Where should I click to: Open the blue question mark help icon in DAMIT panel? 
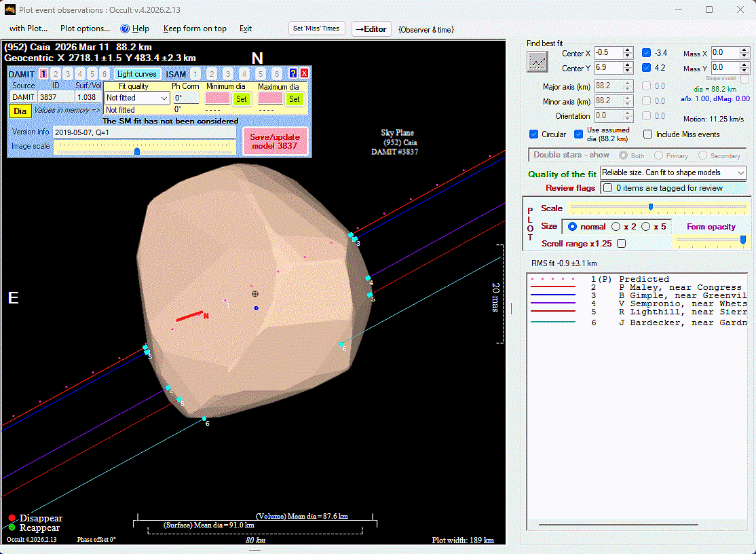(293, 74)
